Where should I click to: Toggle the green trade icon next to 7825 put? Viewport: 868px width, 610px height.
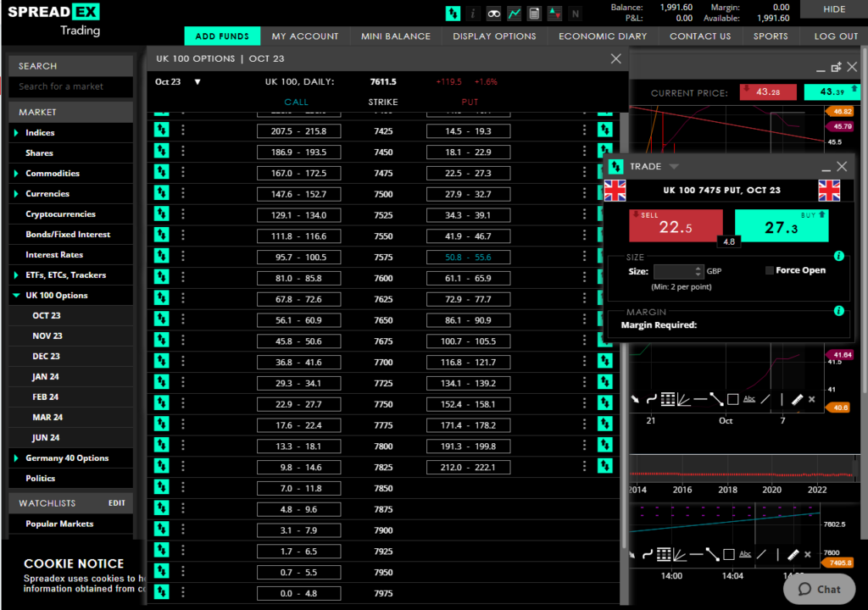605,467
